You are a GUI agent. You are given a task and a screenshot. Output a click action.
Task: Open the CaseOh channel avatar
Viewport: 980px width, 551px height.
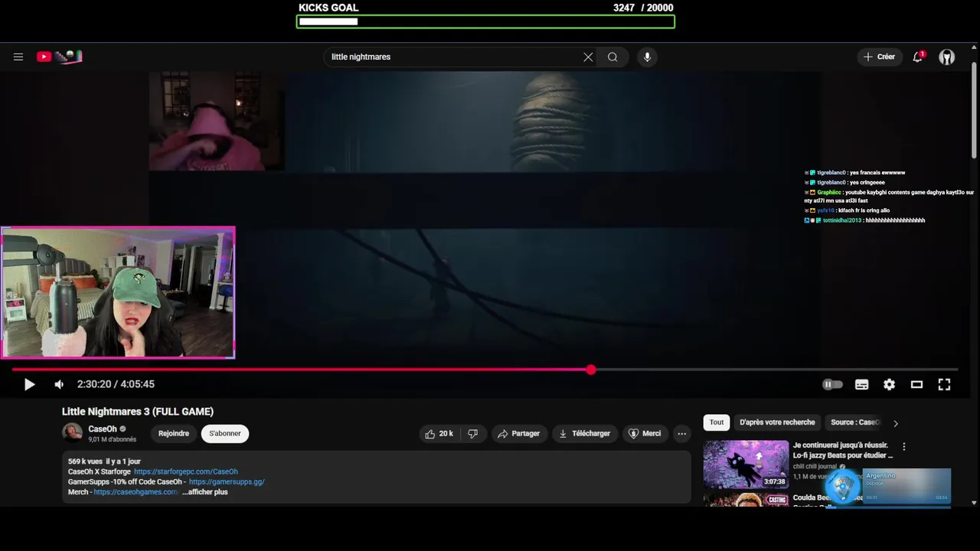72,432
